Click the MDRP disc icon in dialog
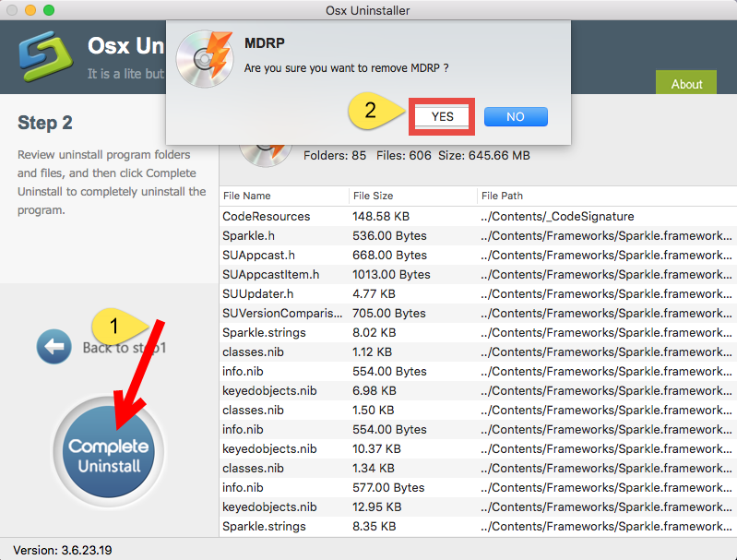This screenshot has height=560, width=737. tap(205, 59)
